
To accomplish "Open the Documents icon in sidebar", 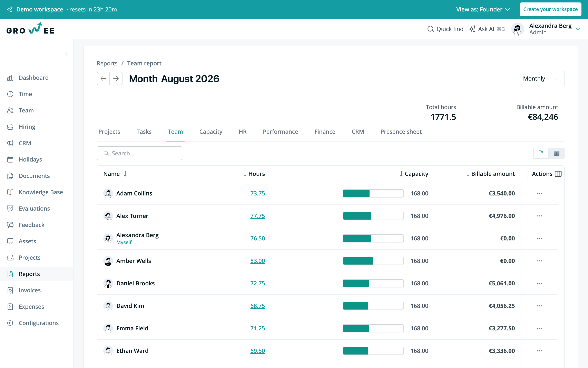I will (x=10, y=176).
